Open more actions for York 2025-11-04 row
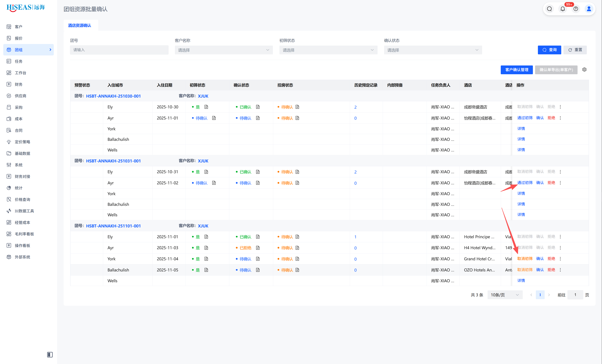Screen dimensions: 602x364 [560, 259]
